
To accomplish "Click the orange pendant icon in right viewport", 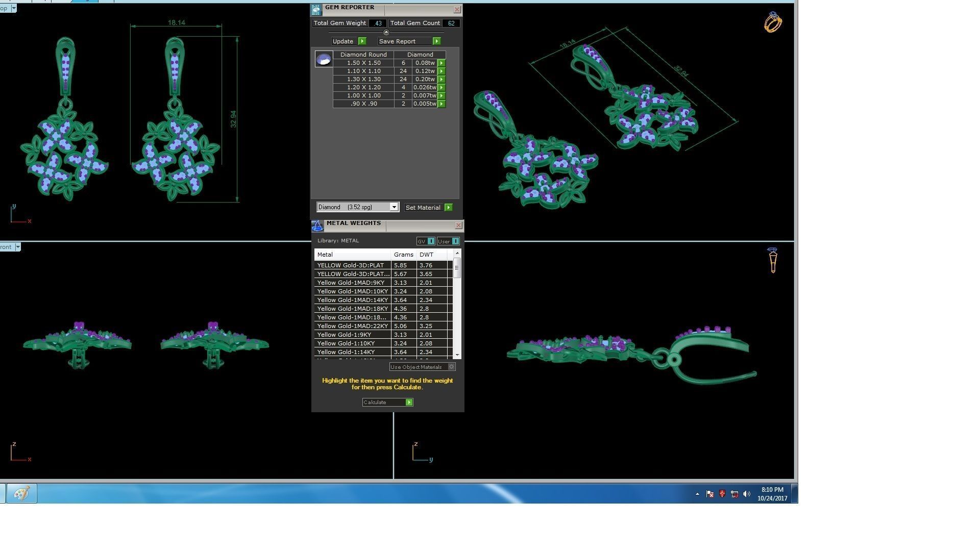I will (x=772, y=260).
